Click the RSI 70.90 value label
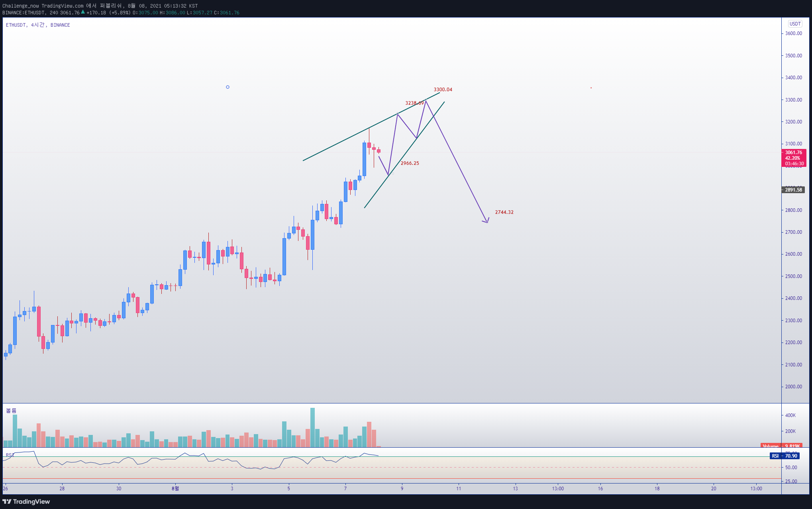 click(785, 456)
